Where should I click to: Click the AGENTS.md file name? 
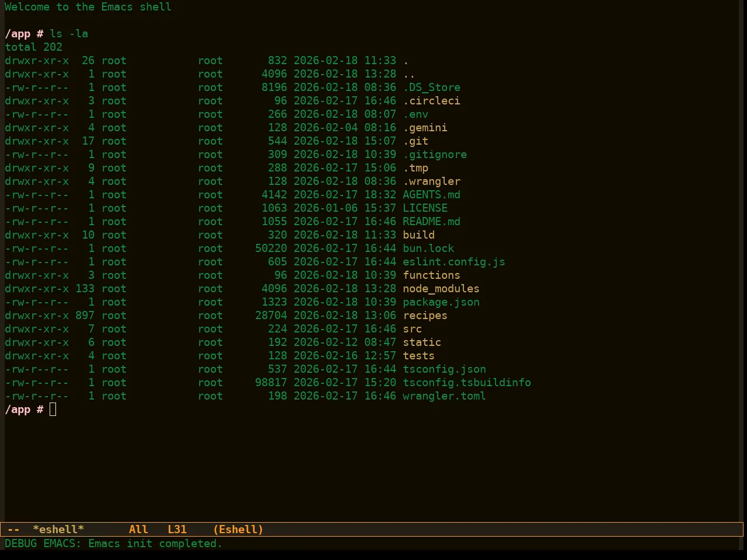click(x=432, y=195)
